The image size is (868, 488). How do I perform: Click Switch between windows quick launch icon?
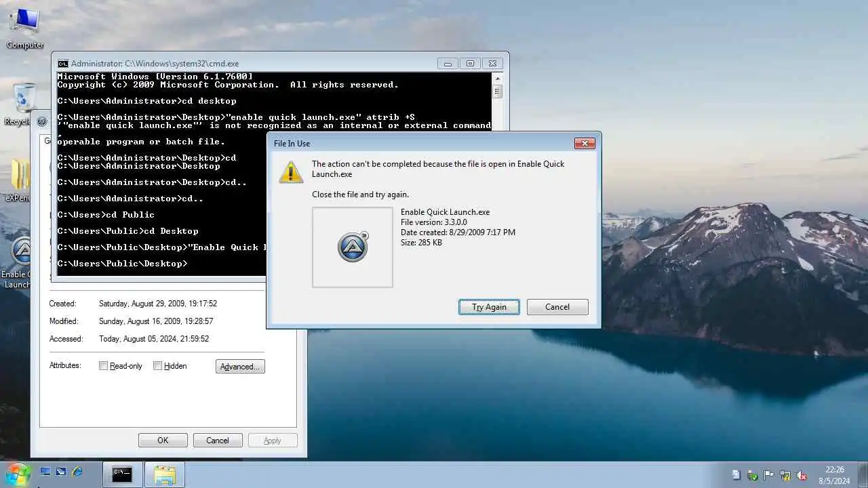(61, 472)
